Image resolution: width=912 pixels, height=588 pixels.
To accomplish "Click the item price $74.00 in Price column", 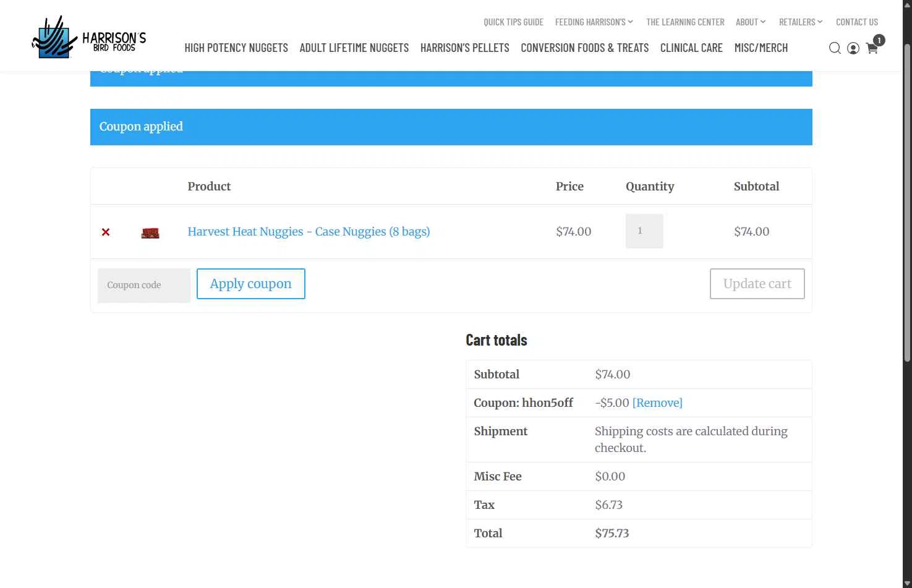I will (574, 232).
